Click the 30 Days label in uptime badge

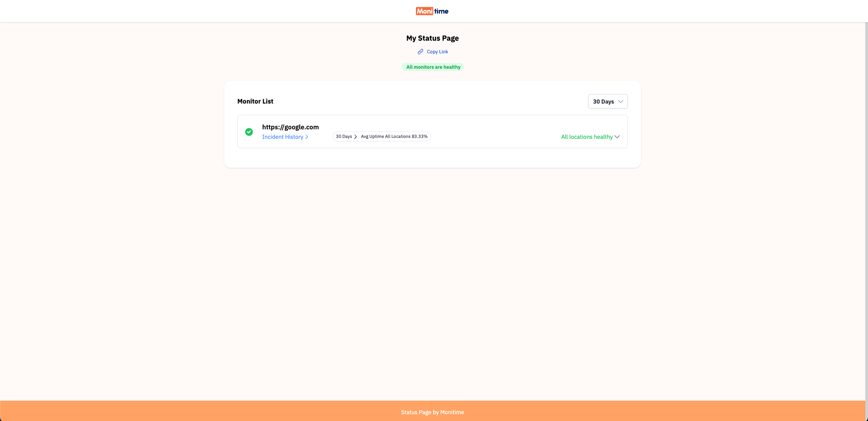coord(344,137)
